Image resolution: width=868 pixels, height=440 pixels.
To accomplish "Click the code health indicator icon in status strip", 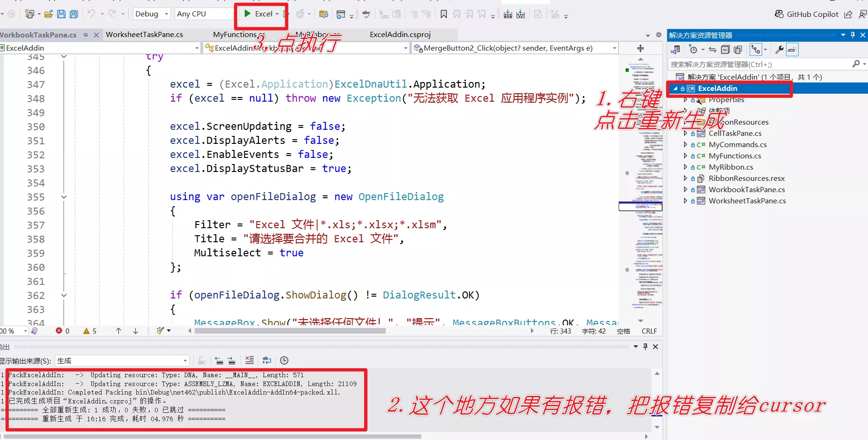I will pos(34,331).
